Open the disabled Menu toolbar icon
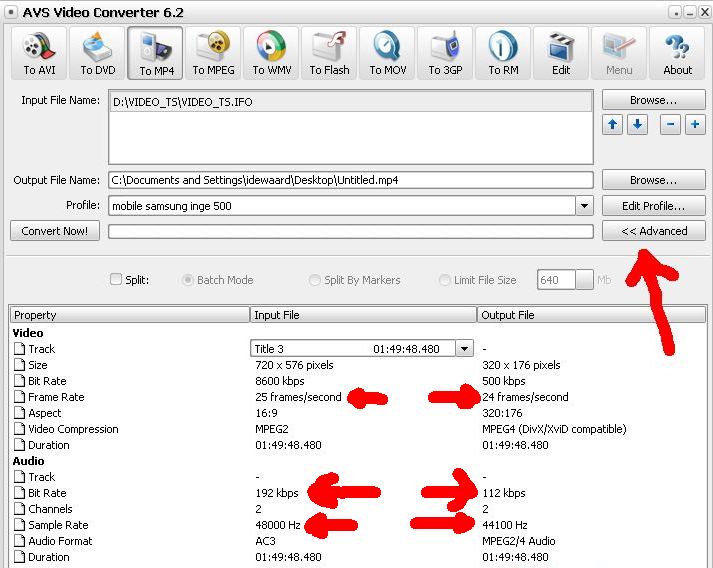 [x=619, y=53]
